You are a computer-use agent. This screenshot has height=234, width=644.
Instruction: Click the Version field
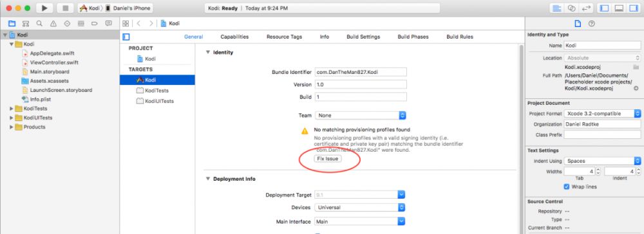pos(361,84)
